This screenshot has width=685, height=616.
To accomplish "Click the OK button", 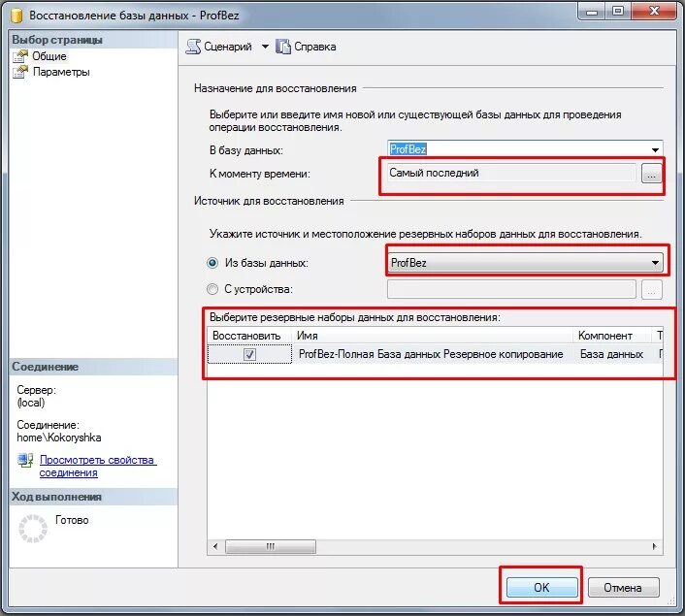I will (x=541, y=587).
